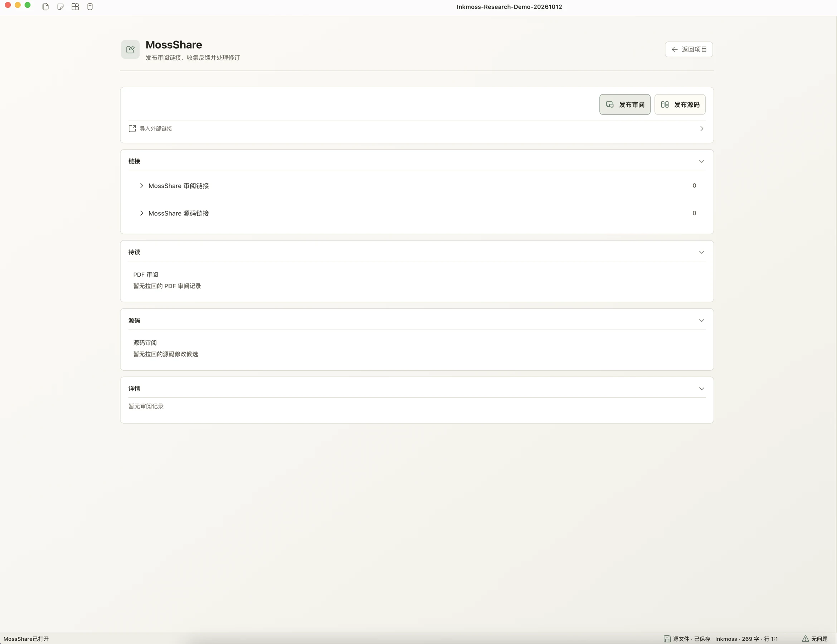Expand the MossShare 源码链接 row arrow

coord(141,213)
